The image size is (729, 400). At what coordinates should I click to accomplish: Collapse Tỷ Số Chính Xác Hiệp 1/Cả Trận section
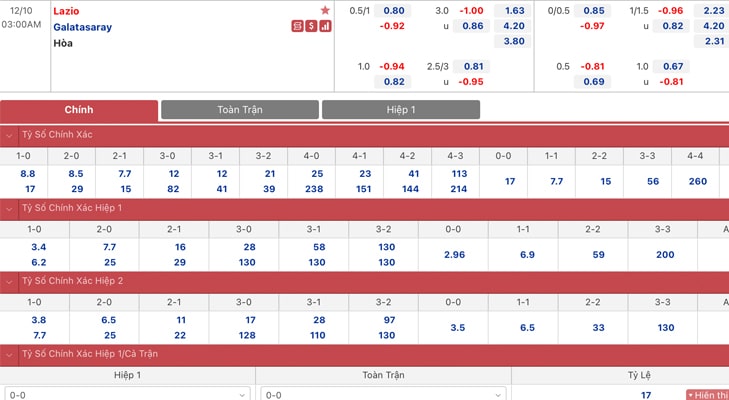9,354
